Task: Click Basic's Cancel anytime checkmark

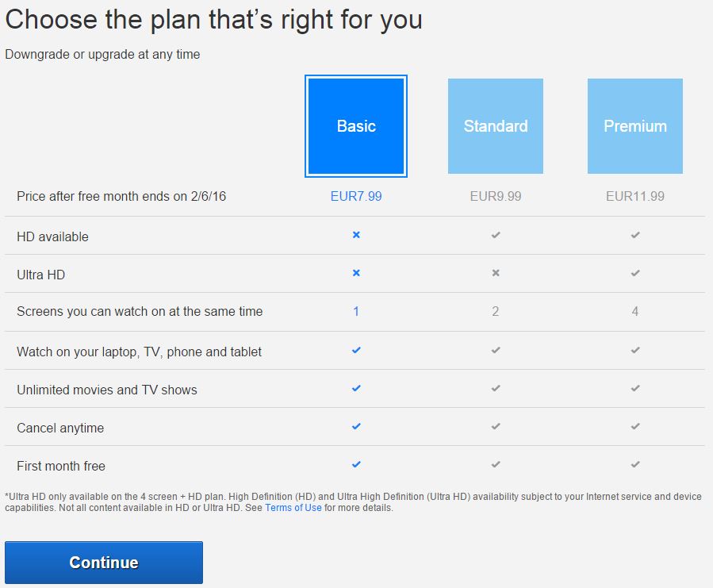Action: (x=356, y=427)
